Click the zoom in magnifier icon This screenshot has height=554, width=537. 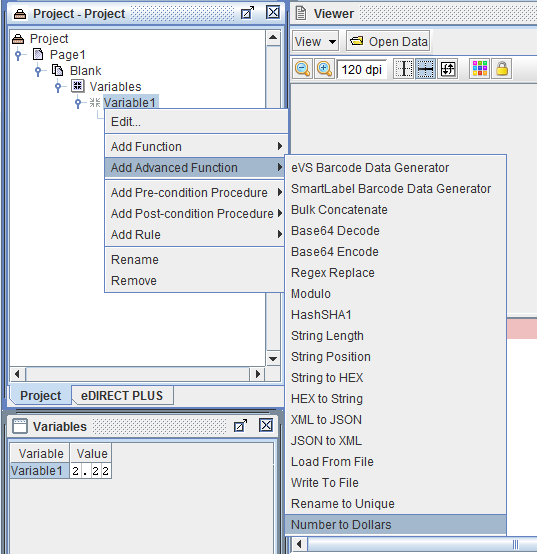click(324, 69)
